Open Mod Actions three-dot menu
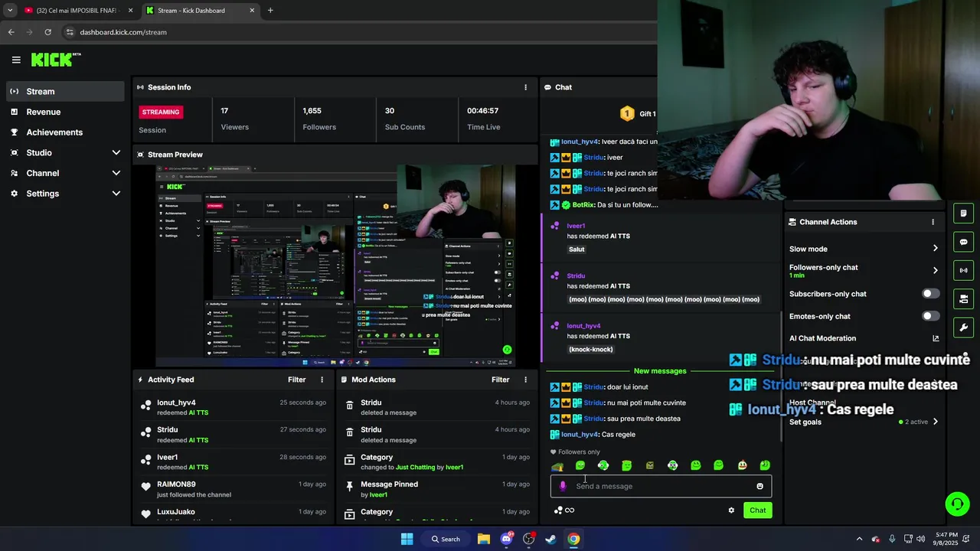The image size is (980, 551). [x=525, y=380]
